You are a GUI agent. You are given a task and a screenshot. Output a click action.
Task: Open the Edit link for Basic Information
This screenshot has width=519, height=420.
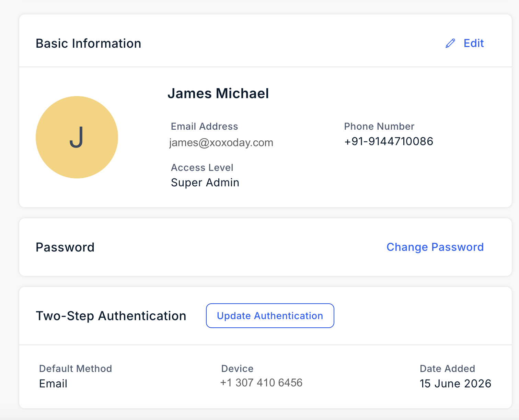474,43
